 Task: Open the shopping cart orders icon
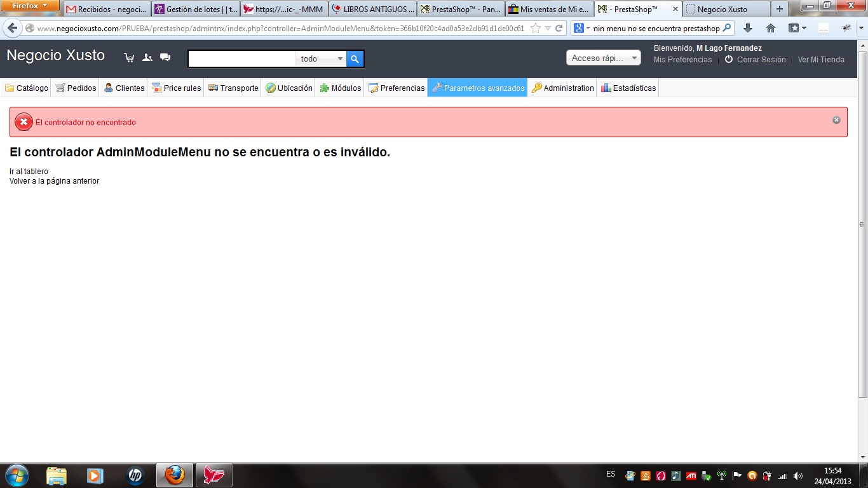[x=130, y=58]
